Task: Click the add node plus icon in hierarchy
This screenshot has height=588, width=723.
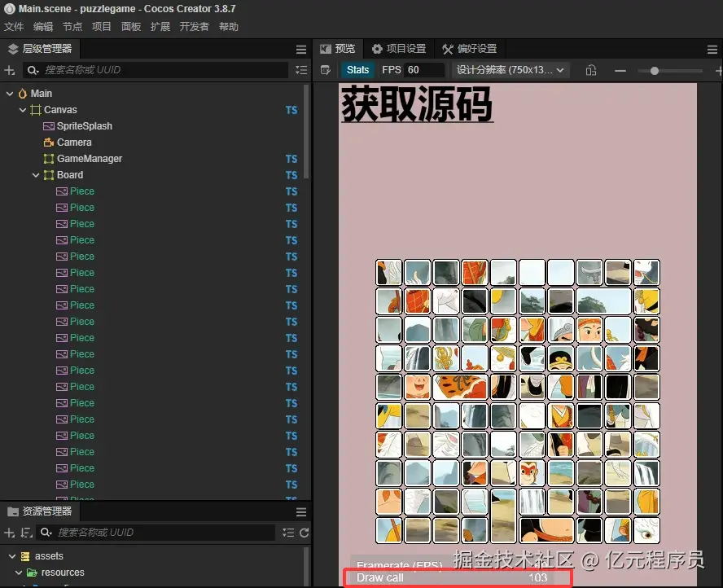Action: pos(10,71)
